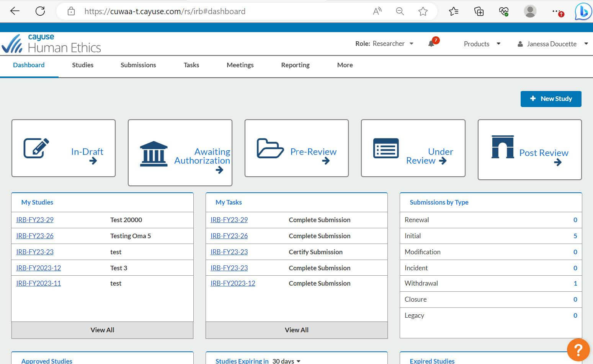Click the Awaiting Authorization bank icon
593x364 pixels.
point(154,154)
